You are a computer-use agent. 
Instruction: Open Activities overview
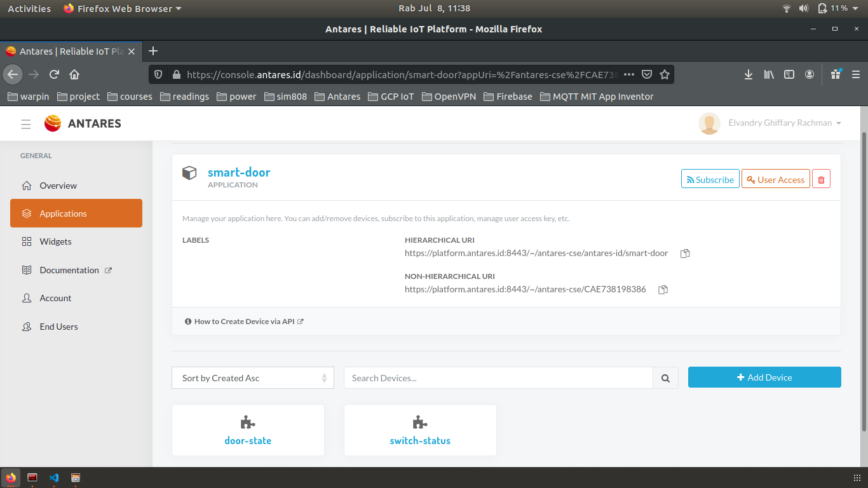coord(29,8)
